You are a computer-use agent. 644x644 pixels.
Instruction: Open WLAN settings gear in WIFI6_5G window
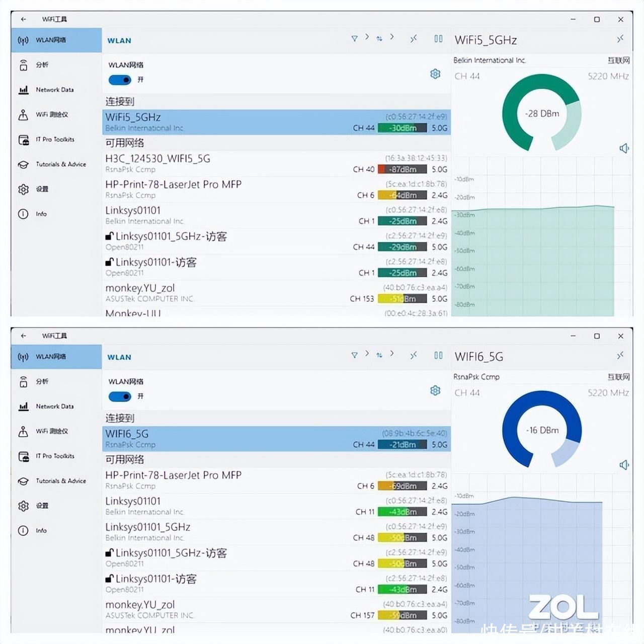click(x=435, y=390)
